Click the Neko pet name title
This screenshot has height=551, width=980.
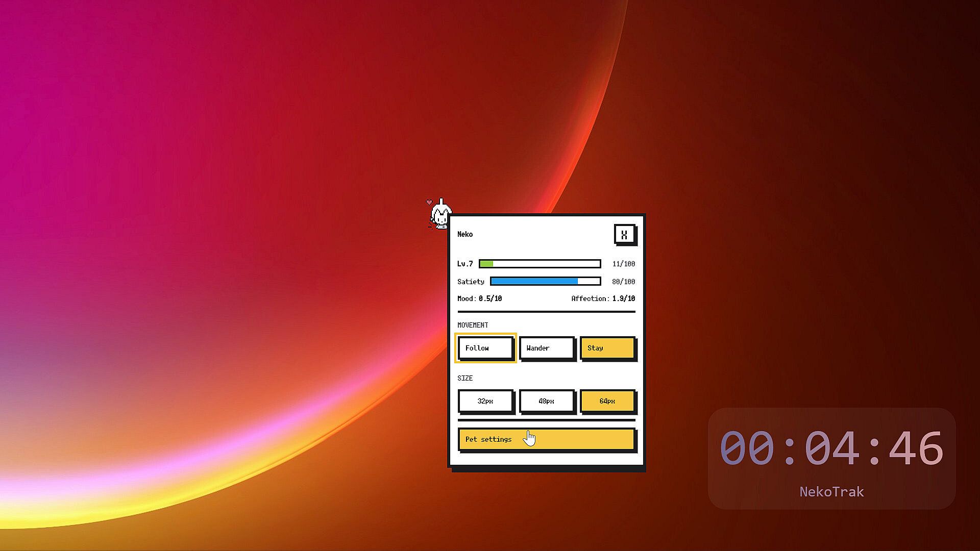[x=465, y=234]
